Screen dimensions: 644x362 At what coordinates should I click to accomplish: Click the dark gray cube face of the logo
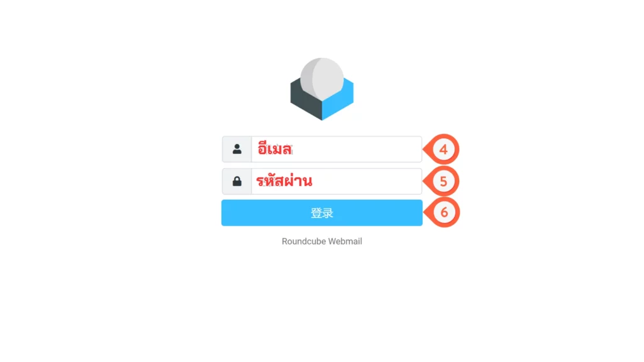point(306,102)
